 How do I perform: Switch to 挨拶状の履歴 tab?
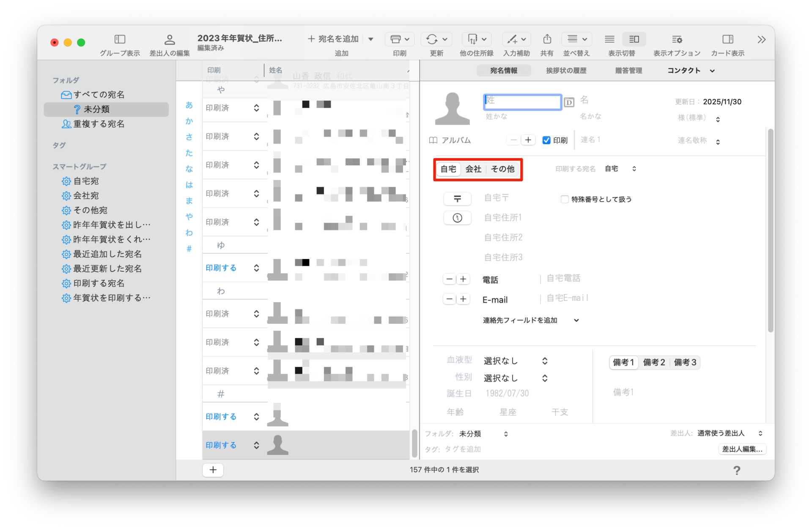point(566,71)
